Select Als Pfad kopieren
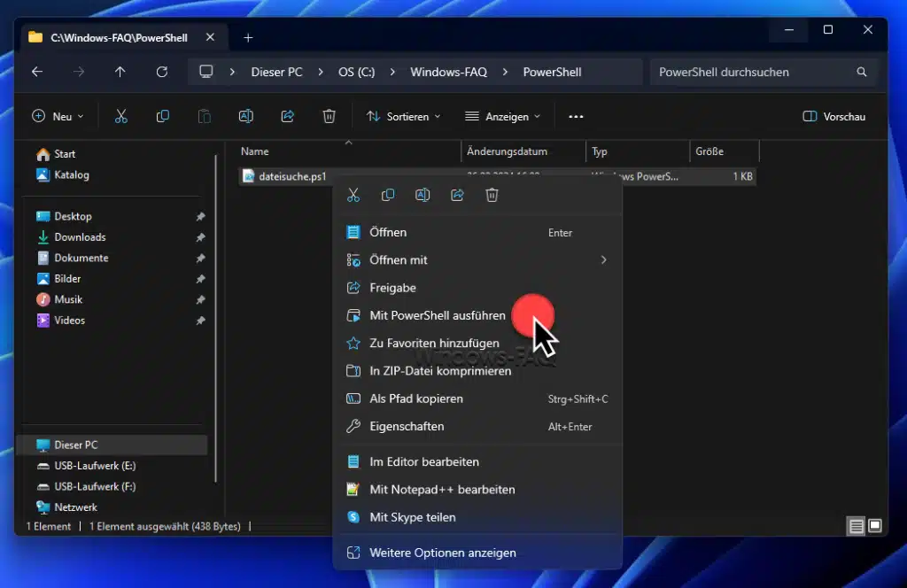Screen dimensions: 907x588 point(477,399)
